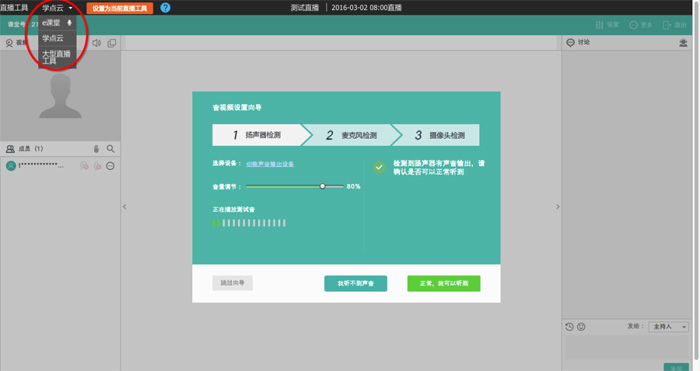The height and width of the screenshot is (371, 700).
Task: Click the 音视频设置向导 wizard title
Action: pyautogui.click(x=237, y=108)
